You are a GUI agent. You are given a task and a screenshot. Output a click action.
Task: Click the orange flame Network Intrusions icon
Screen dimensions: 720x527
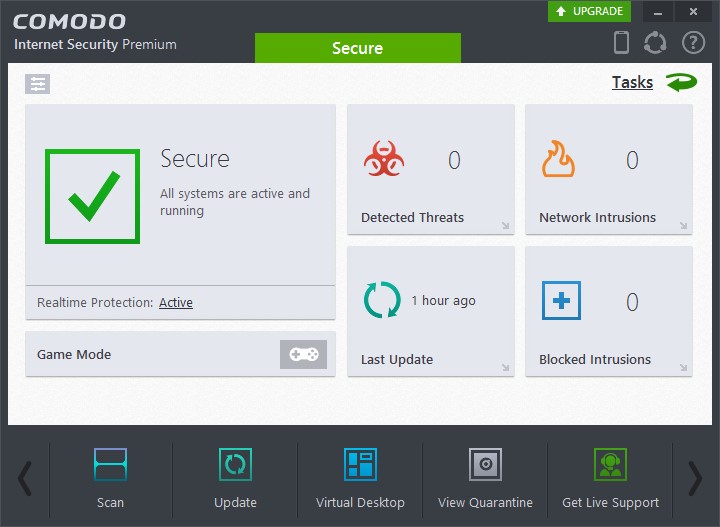coord(558,158)
